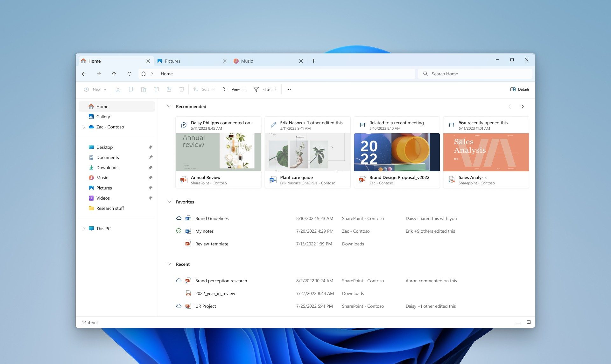Collapse the Recommended section
Viewport: 611px width, 364px height.
pos(169,106)
